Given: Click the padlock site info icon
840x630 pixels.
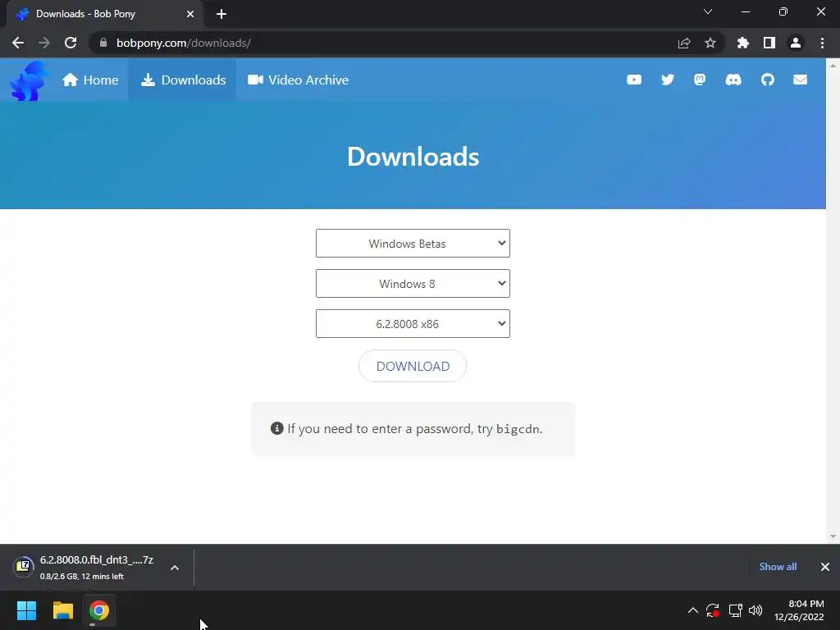Looking at the screenshot, I should [x=103, y=43].
